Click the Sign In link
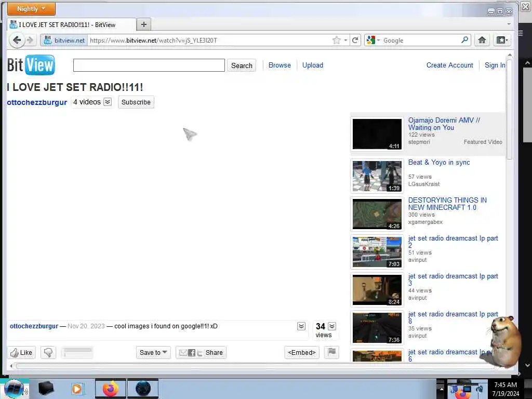 (x=495, y=65)
